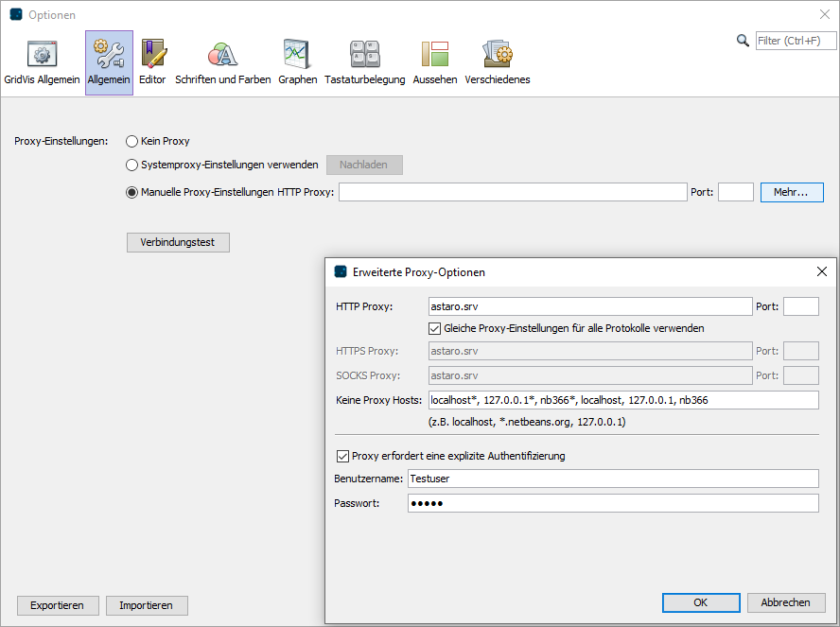Toggle Proxy erfordert explizite Authentifizierung checkbox

pos(342,456)
